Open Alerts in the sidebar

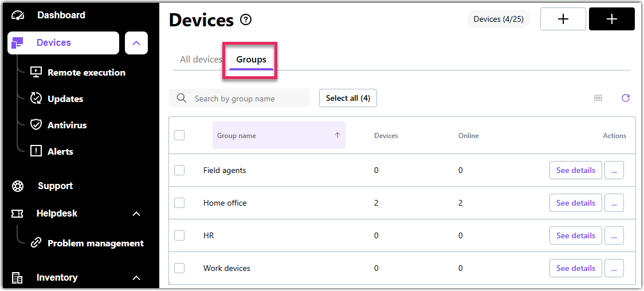pyautogui.click(x=60, y=152)
